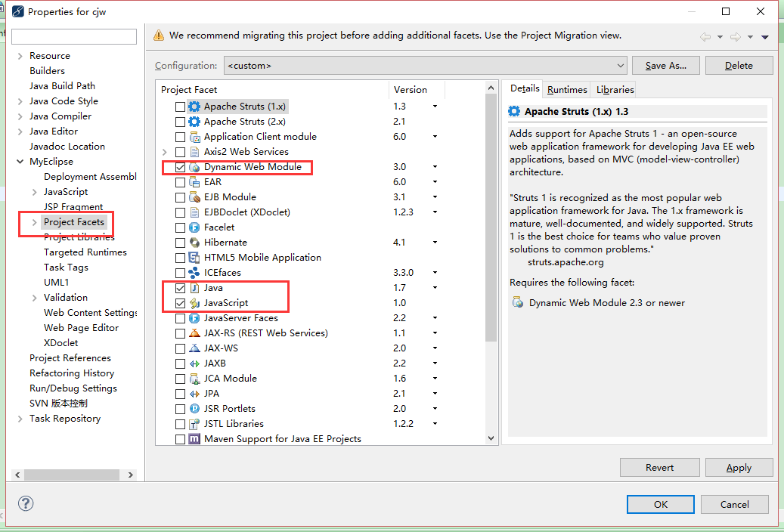Click the JAX-RS REST Web Services icon
Screen dimensions: 784x532
coord(194,333)
